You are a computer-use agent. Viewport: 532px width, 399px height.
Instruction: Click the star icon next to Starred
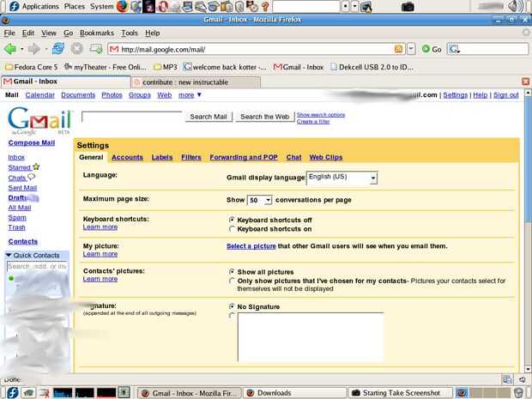tap(36, 166)
